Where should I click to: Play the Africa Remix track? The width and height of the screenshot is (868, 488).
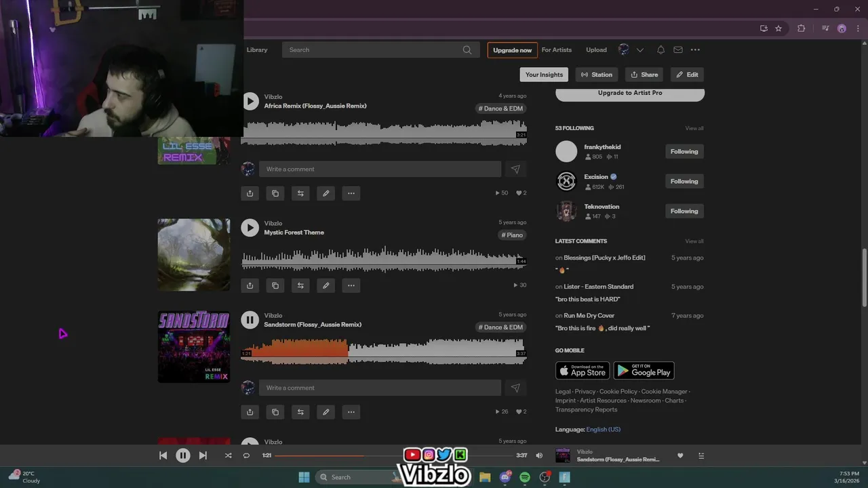click(250, 101)
